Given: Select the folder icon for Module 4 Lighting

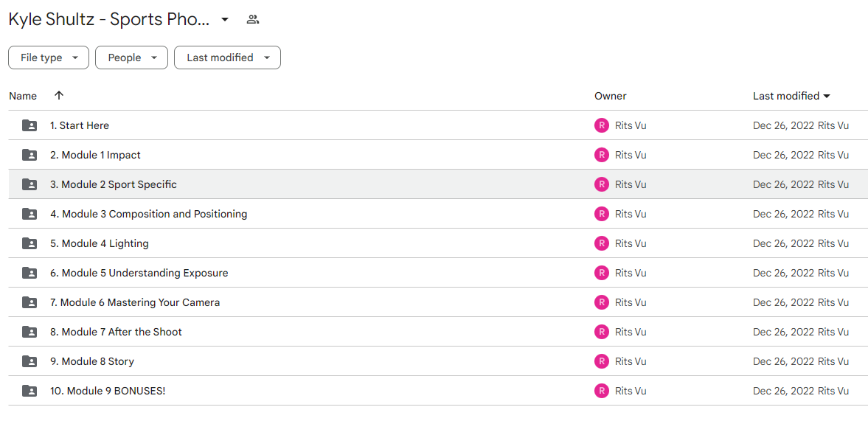Looking at the screenshot, I should pos(29,243).
